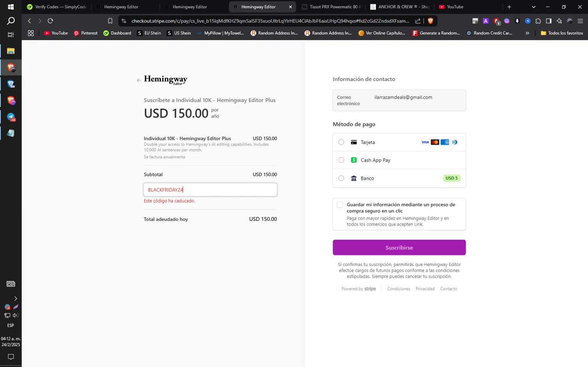
Task: Click the Powered by stripe link
Action: (x=358, y=289)
